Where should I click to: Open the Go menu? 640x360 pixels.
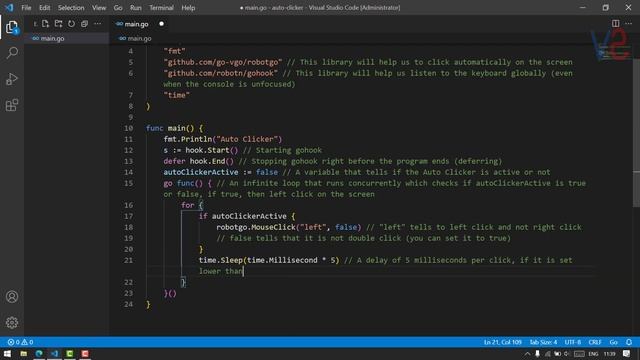118,8
